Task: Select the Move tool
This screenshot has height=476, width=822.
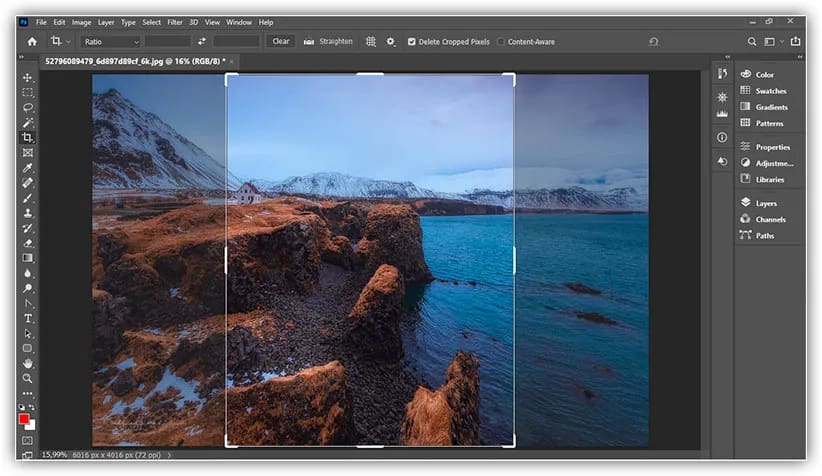Action: point(28,78)
